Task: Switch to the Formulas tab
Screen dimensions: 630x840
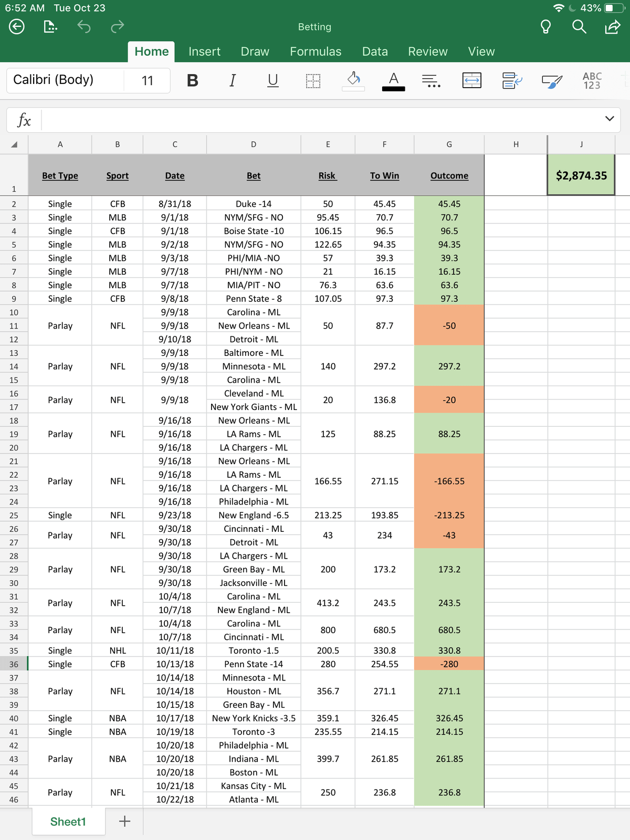Action: pos(316,51)
